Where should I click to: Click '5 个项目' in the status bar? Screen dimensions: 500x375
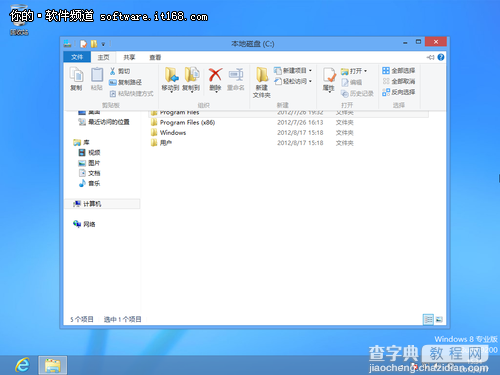(x=82, y=319)
